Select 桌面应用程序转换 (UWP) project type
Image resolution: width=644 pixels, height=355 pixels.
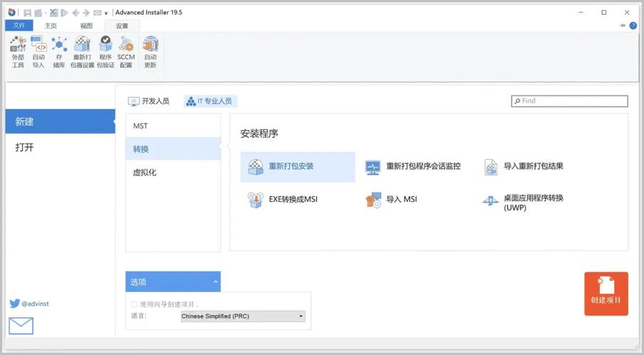523,202
